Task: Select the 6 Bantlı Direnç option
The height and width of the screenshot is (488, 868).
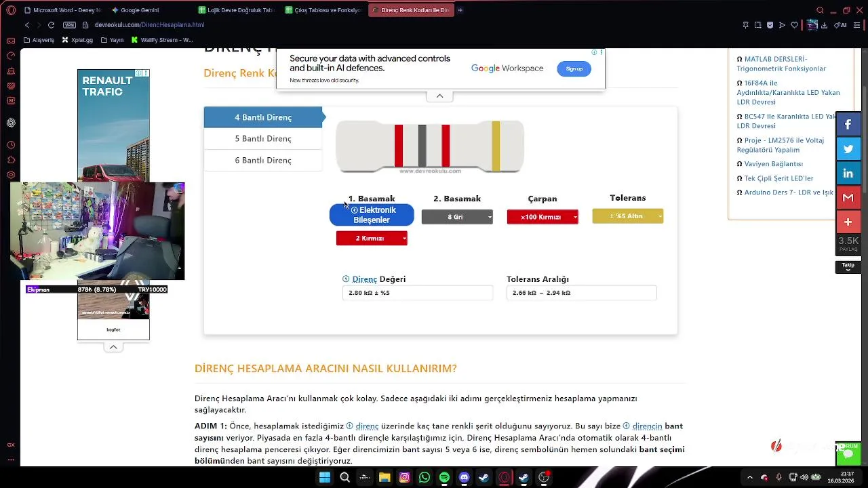Action: click(x=263, y=160)
